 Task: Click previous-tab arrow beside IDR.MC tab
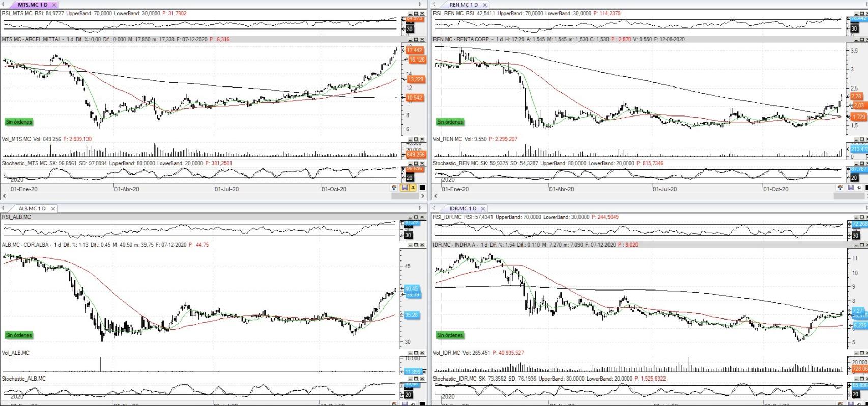pos(434,208)
